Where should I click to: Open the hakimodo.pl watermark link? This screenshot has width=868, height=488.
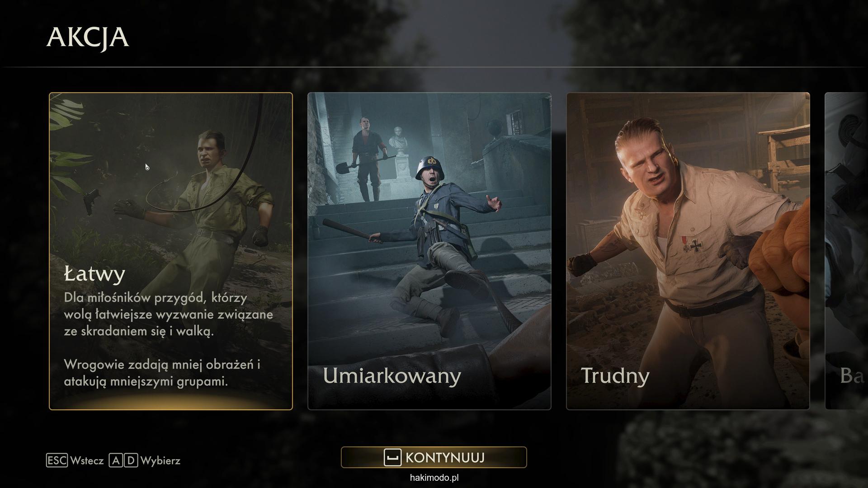(x=434, y=478)
